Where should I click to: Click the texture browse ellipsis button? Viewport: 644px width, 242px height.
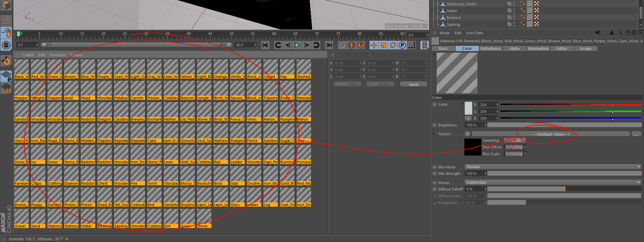636,134
